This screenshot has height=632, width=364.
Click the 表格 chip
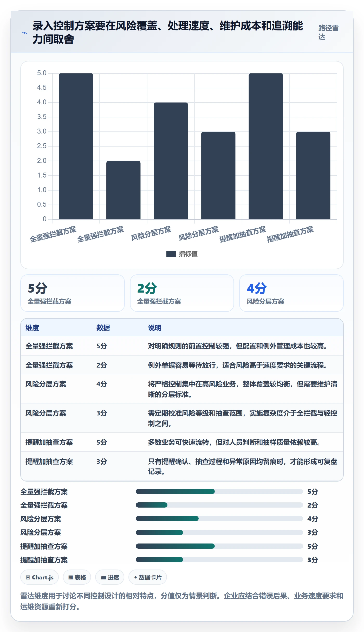coord(77,577)
